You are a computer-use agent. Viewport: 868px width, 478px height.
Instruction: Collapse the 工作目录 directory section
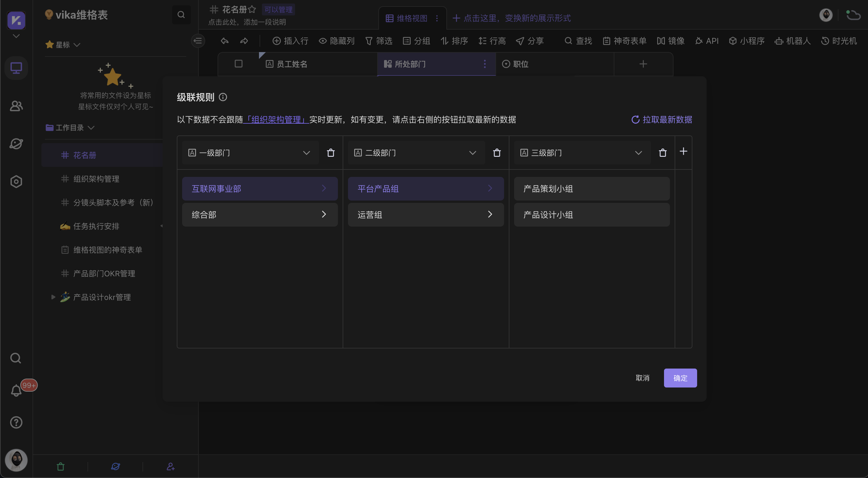91,128
